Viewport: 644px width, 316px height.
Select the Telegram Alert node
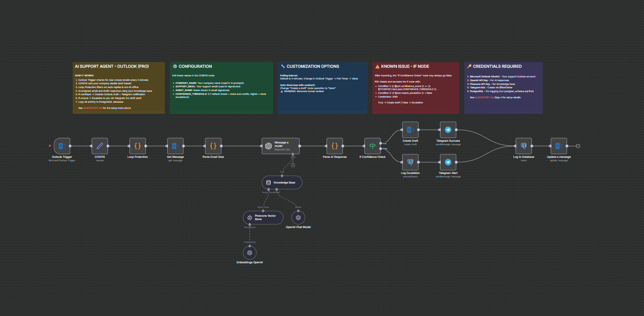[x=448, y=162]
